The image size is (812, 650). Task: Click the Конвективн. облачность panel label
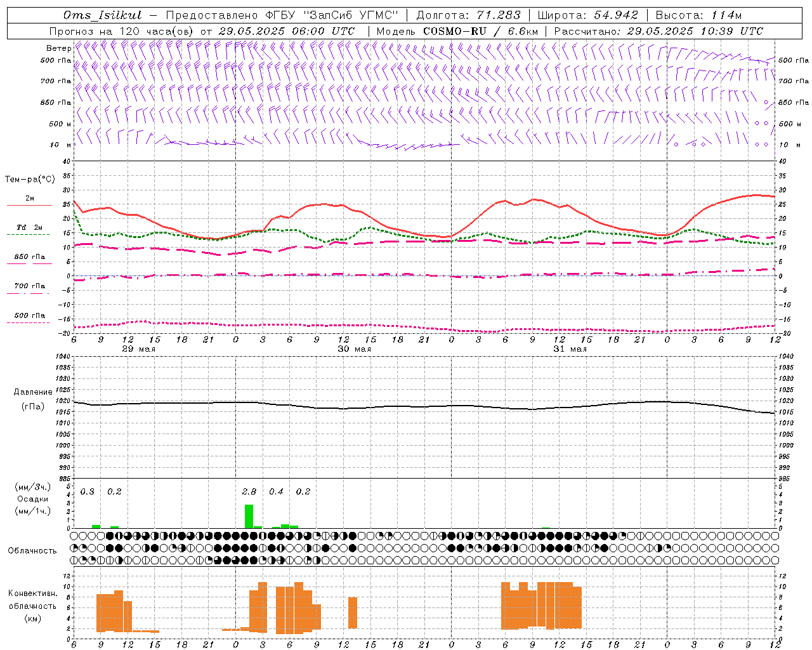(32, 606)
